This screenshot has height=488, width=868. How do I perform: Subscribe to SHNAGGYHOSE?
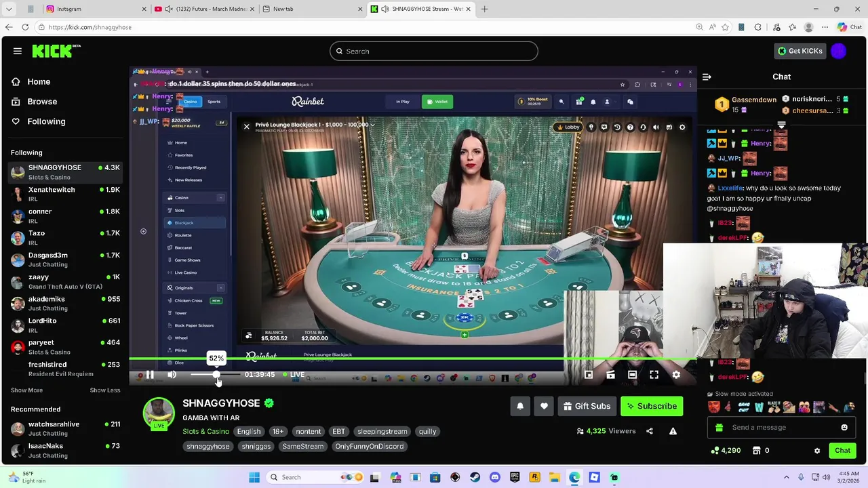(x=652, y=406)
